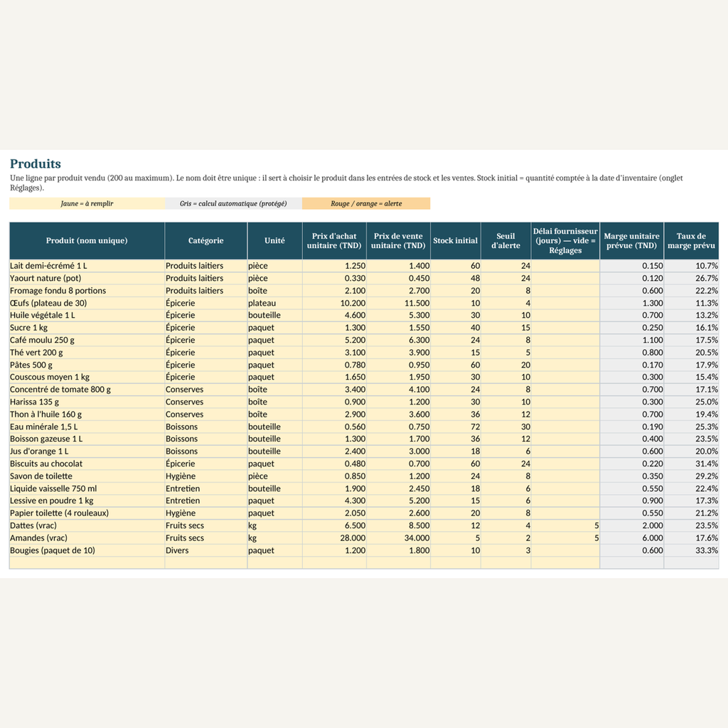
Task: Select the 'Catégorie' column header
Action: point(205,240)
